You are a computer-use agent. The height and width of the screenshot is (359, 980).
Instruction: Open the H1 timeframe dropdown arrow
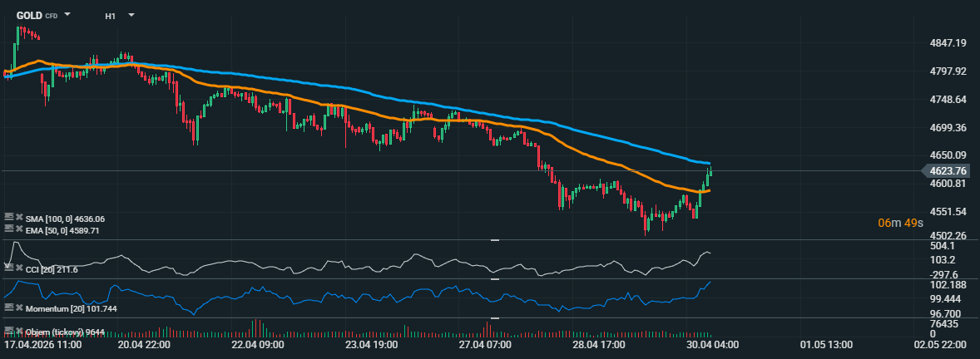point(131,15)
